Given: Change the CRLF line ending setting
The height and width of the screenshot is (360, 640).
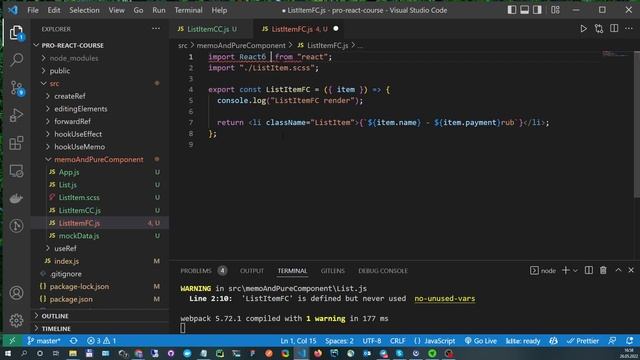Looking at the screenshot, I should click(397, 340).
